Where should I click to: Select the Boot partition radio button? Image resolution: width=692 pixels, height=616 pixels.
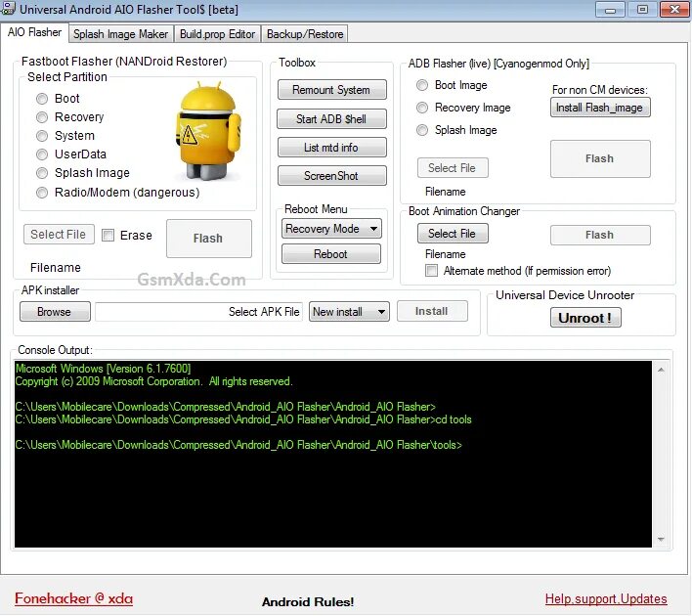[42, 99]
